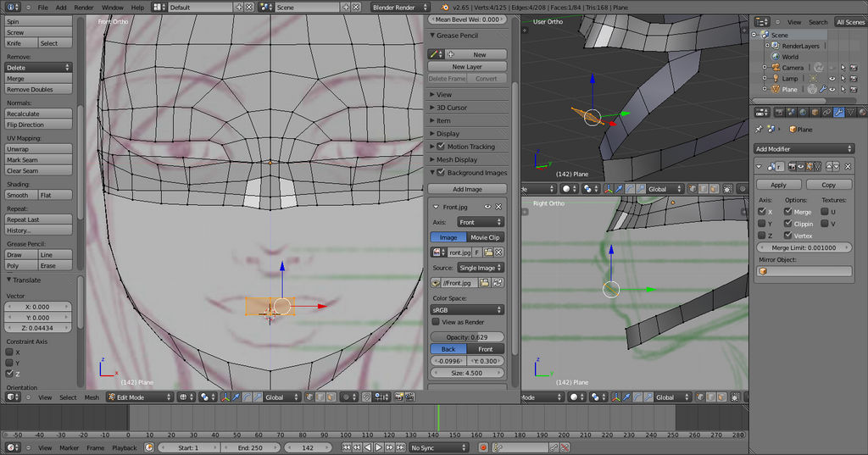
Task: Disable the Clipping option checkbox
Action: coord(788,224)
